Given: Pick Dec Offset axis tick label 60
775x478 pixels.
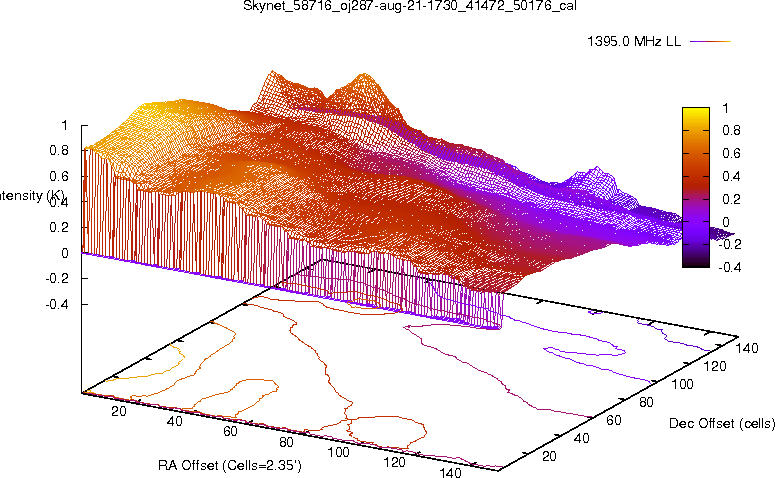Looking at the screenshot, I should click(614, 420).
